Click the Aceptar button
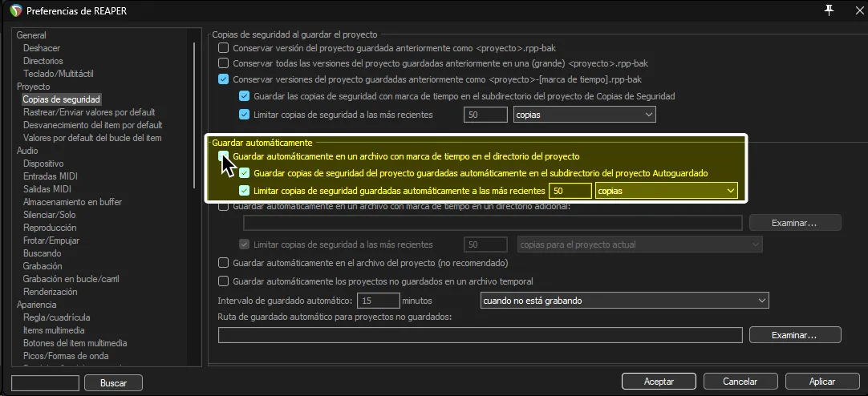The image size is (868, 396). (659, 382)
